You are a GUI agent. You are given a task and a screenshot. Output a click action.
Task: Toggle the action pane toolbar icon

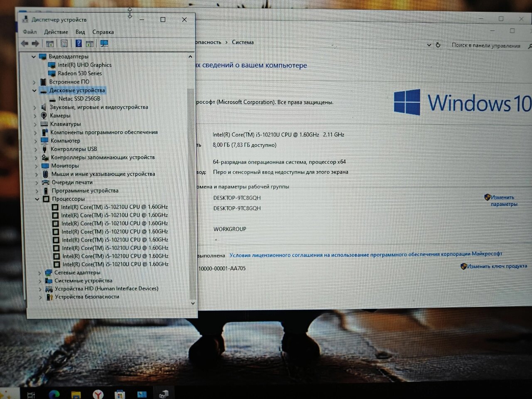(x=89, y=44)
